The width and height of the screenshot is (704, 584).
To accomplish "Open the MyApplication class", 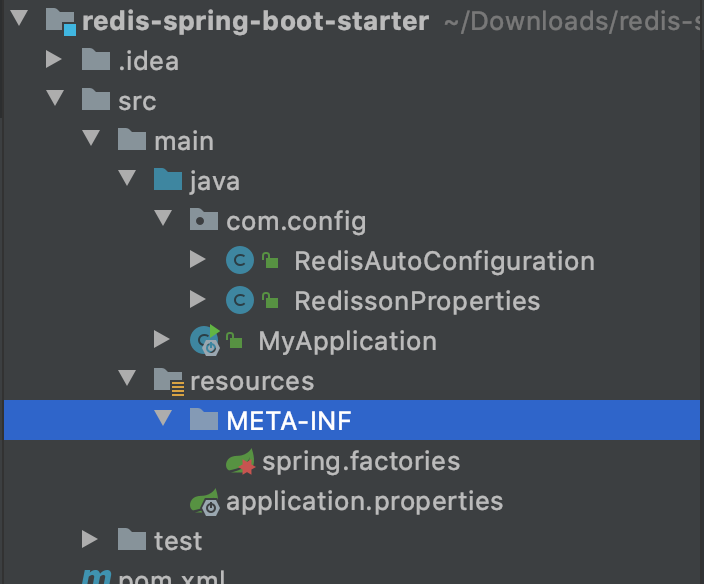I will (x=348, y=341).
